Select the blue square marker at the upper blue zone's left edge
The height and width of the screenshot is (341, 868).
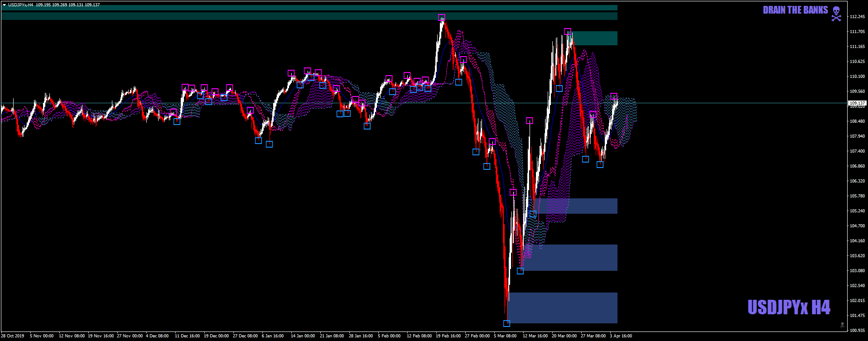click(533, 214)
